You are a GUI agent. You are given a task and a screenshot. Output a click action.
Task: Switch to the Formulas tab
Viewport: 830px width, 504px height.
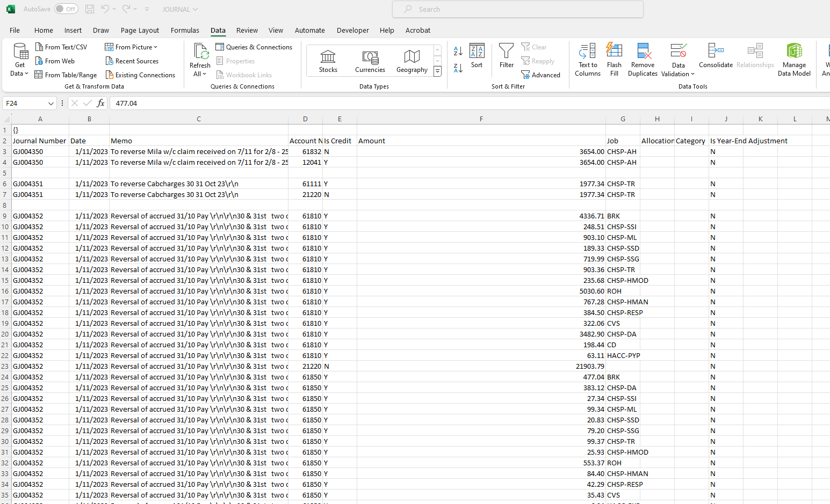[x=185, y=31]
